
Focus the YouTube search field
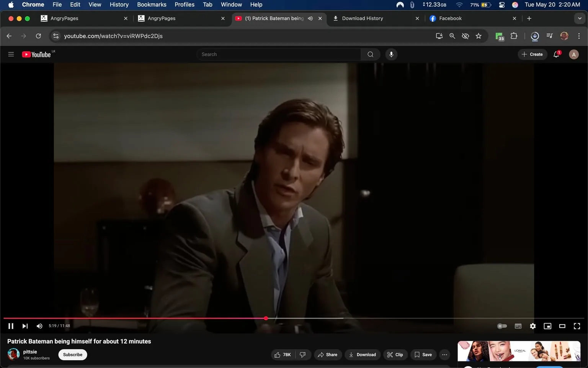279,54
